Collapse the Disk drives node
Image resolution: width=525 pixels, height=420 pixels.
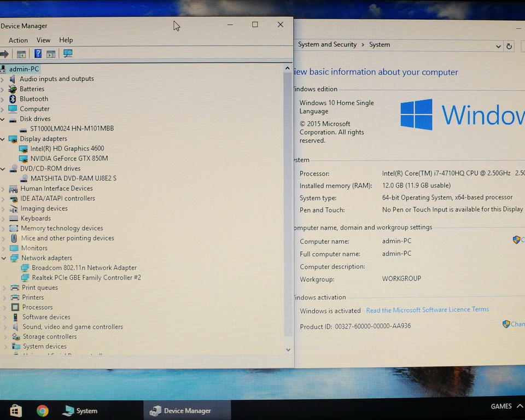tap(3, 119)
